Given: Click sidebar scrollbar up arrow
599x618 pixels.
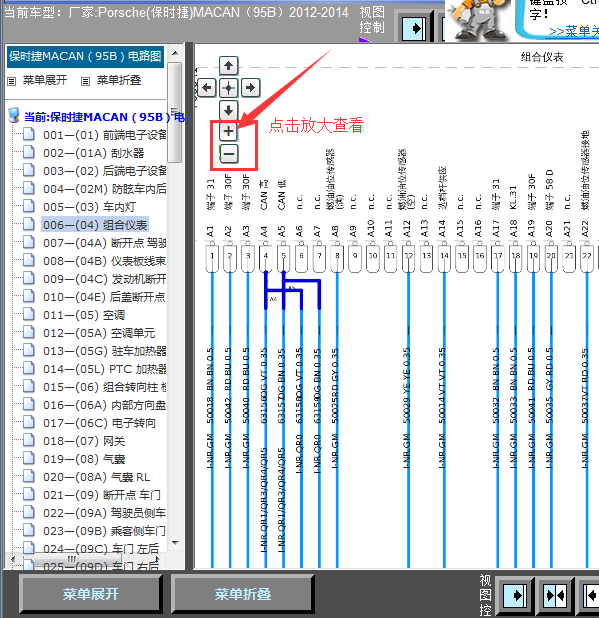Looking at the screenshot, I should [x=175, y=53].
